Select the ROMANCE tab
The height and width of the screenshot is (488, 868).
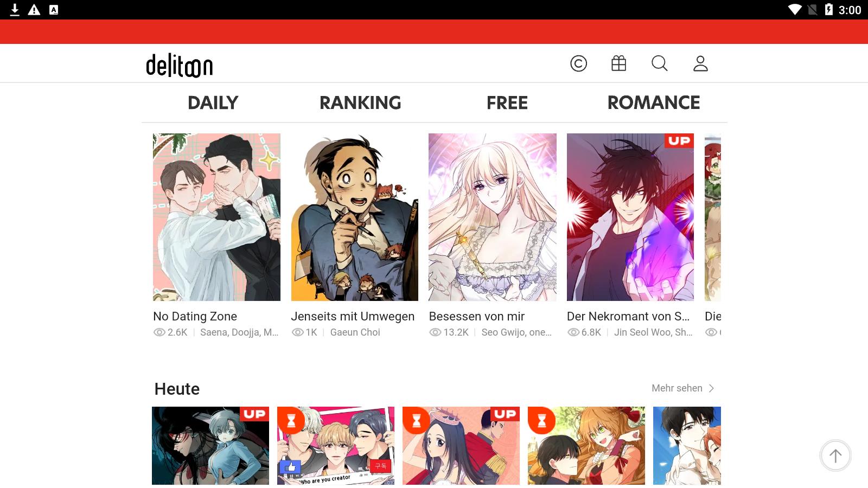[x=653, y=102]
